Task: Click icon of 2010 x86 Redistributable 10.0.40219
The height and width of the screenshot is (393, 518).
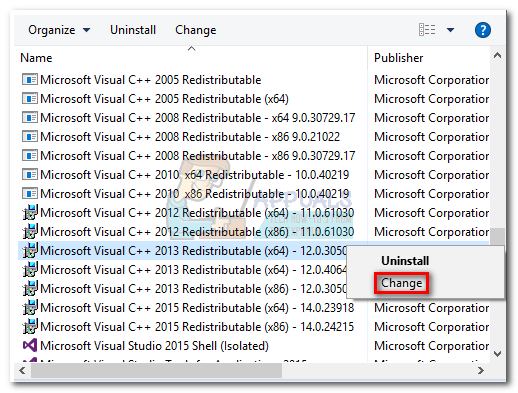Action: click(x=30, y=194)
